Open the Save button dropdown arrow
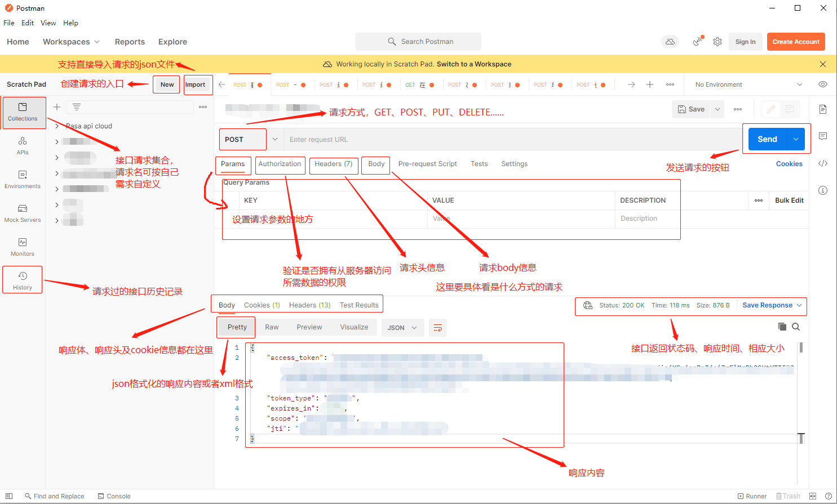837x504 pixels. (718, 109)
